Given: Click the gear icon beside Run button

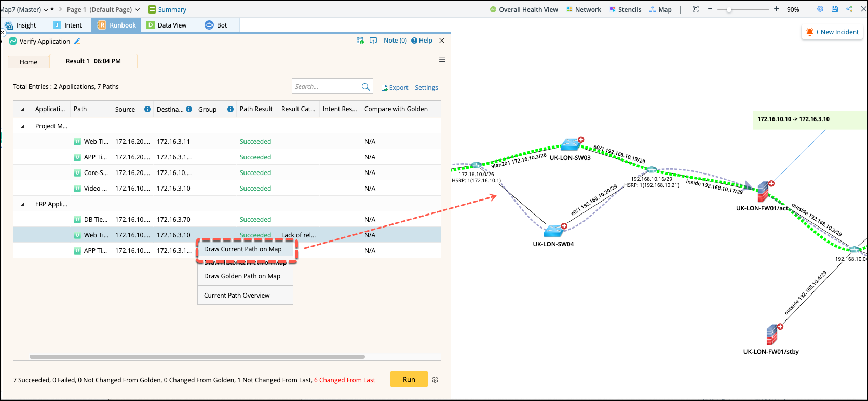Looking at the screenshot, I should [435, 380].
